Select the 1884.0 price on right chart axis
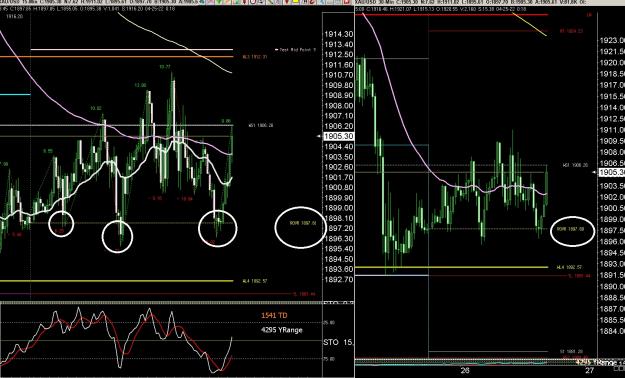 pyautogui.click(x=612, y=331)
